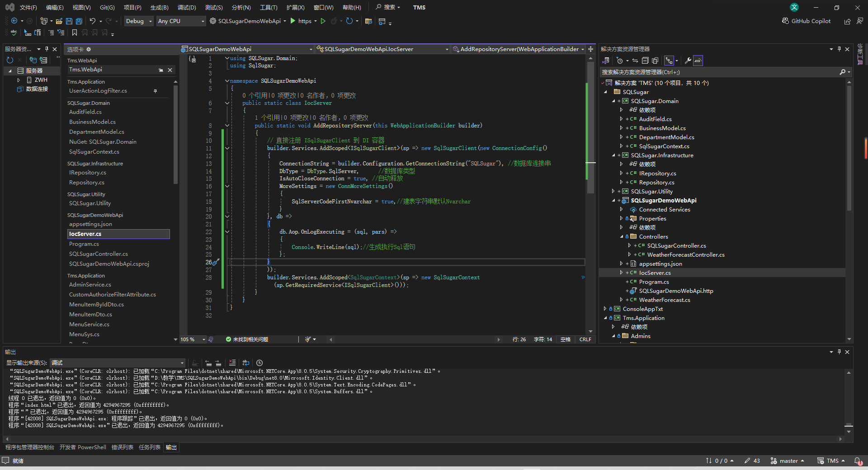
Task: Open Program.cs from the vertical tab list
Action: (x=84, y=244)
